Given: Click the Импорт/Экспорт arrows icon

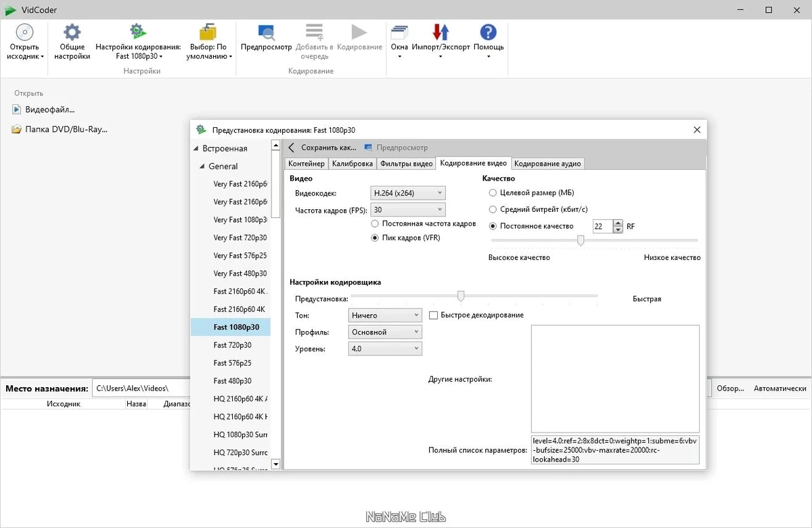Looking at the screenshot, I should pyautogui.click(x=441, y=32).
